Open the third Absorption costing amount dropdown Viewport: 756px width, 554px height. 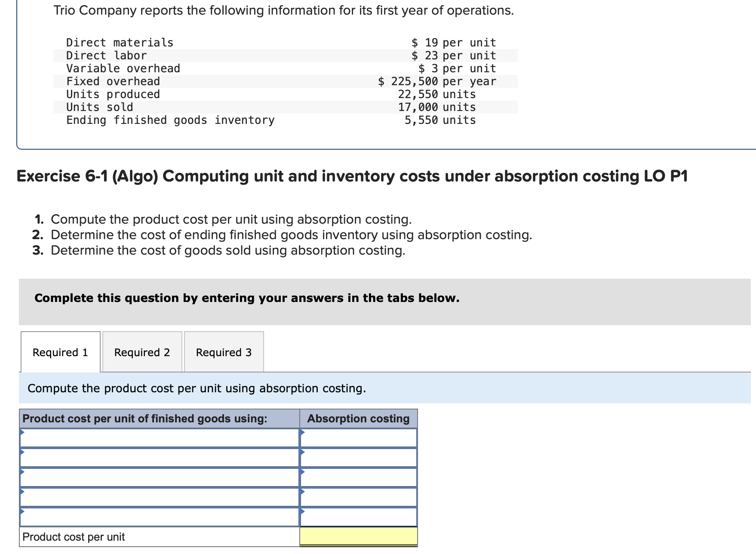(358, 477)
